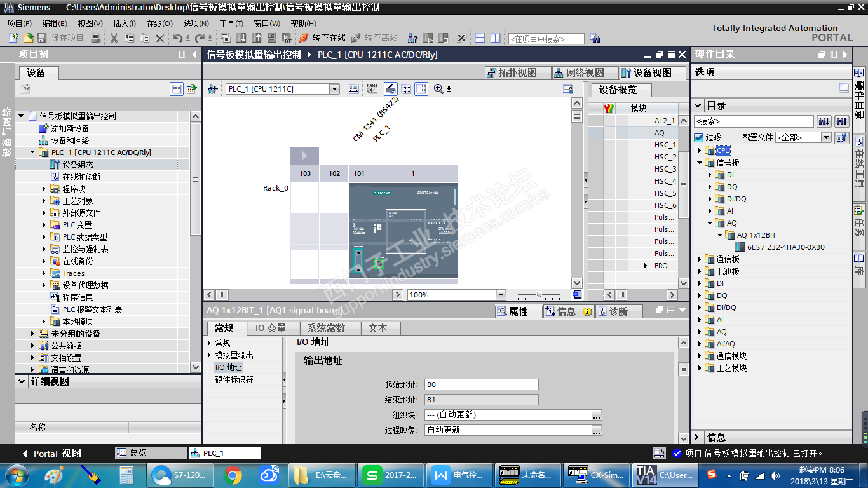Click the Copy icon in toolbar
Image resolution: width=868 pixels, height=488 pixels.
pos(129,38)
